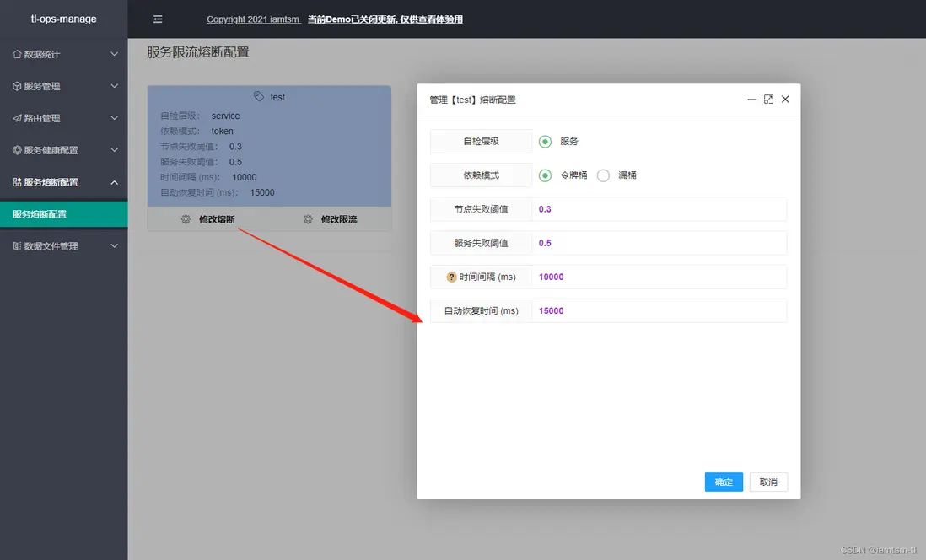The height and width of the screenshot is (560, 926).
Task: Click the gear icon beside 修改限流
Action: pos(308,219)
